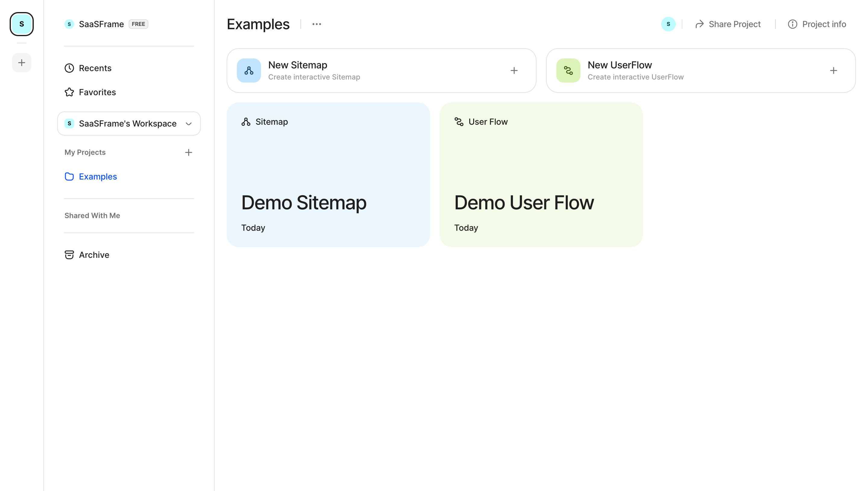Open the Archive section
Viewport: 868px width, 491px height.
[x=87, y=255]
